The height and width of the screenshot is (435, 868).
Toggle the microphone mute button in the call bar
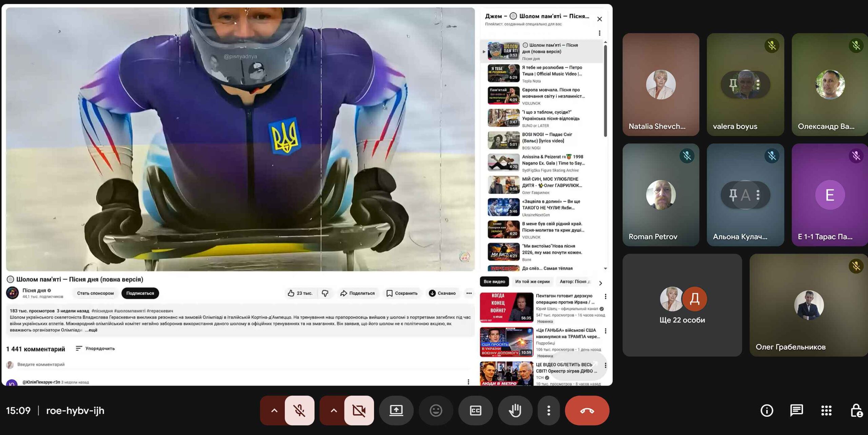(x=299, y=411)
